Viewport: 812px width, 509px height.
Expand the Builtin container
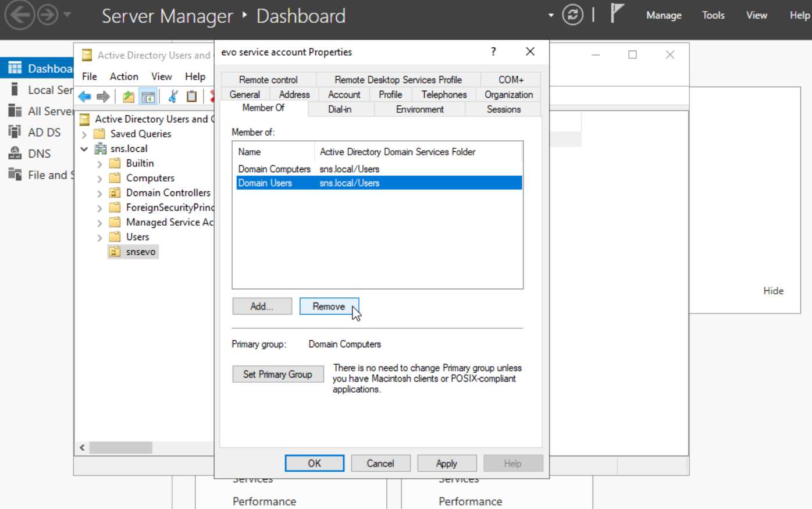[x=99, y=164]
